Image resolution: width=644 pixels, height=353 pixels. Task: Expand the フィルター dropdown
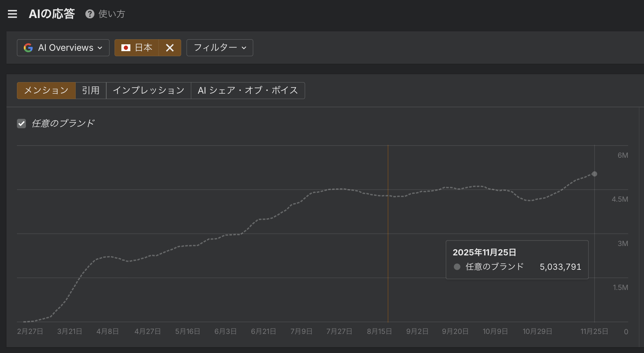point(220,48)
